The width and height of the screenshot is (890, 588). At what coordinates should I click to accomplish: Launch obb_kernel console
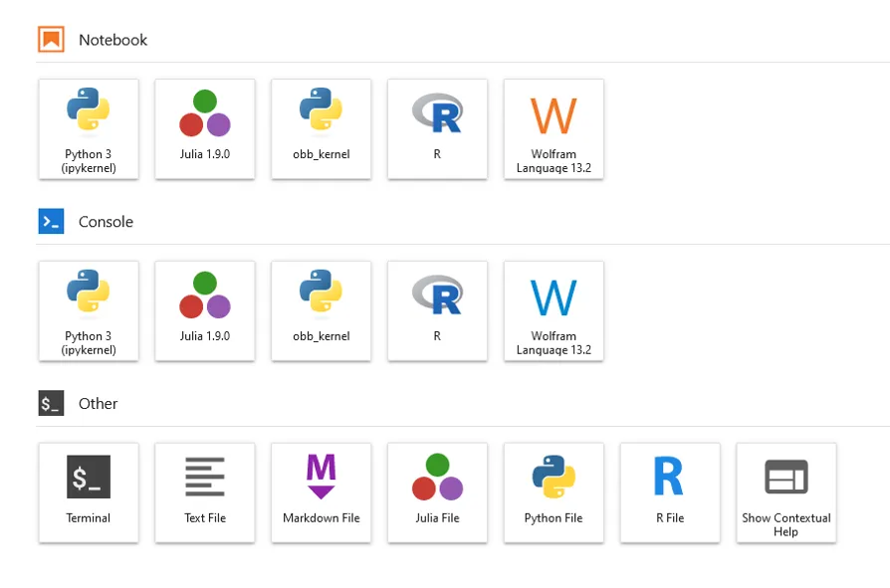(322, 311)
